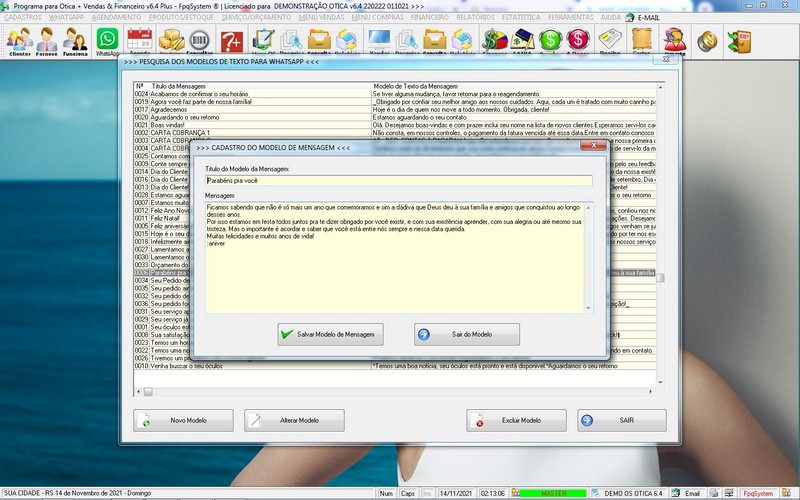Image resolution: width=800 pixels, height=500 pixels.
Task: Click the Vendas monitor icon
Action: coord(379,41)
